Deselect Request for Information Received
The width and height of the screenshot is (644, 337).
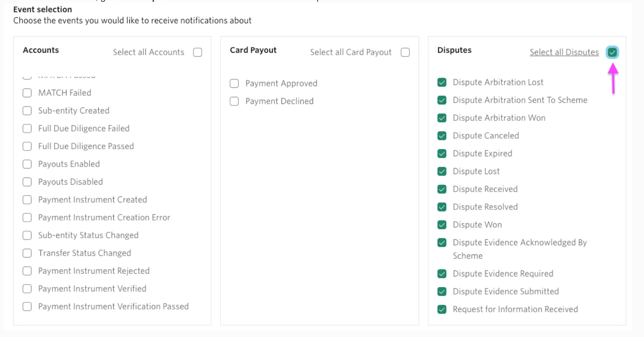coord(442,309)
